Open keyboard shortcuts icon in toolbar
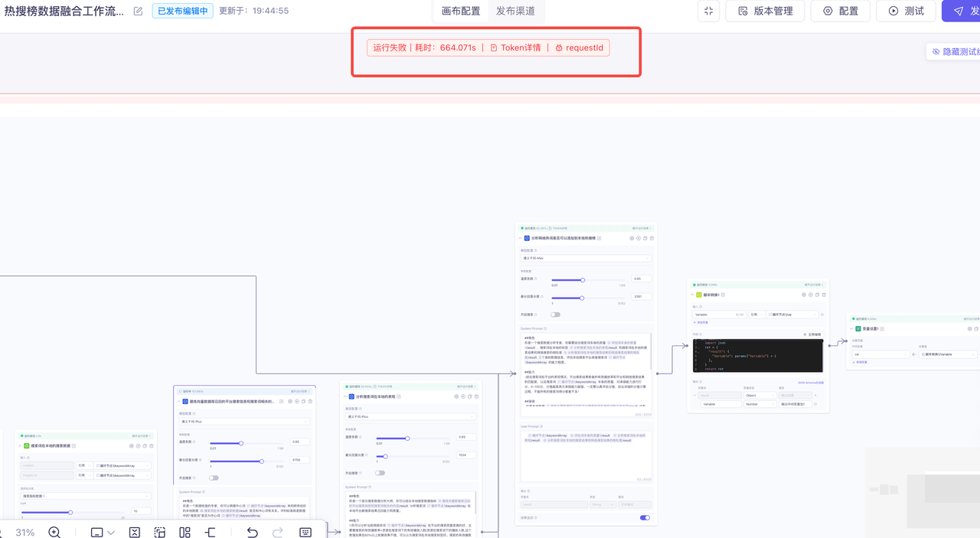 [x=305, y=532]
